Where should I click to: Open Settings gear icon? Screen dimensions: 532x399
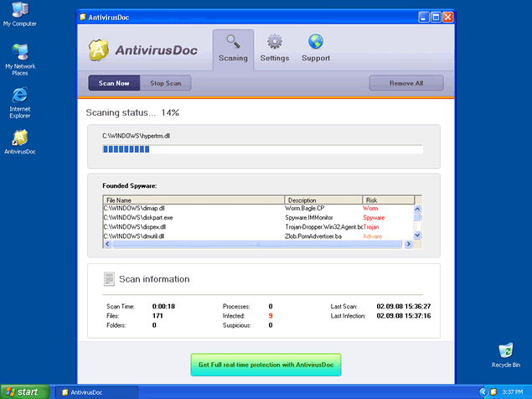tap(274, 42)
